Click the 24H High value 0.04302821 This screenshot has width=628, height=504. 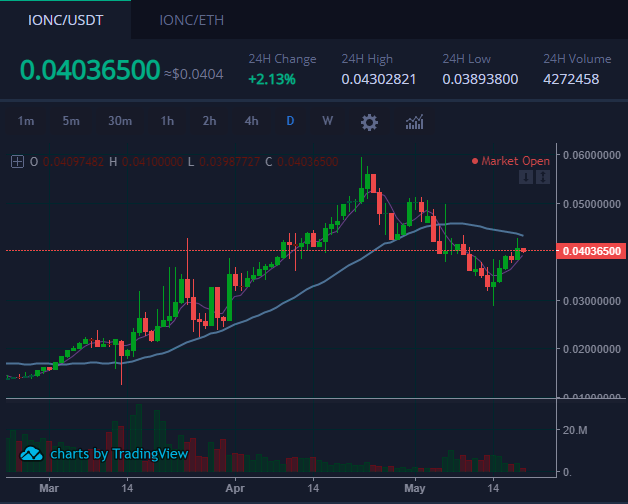[x=378, y=79]
